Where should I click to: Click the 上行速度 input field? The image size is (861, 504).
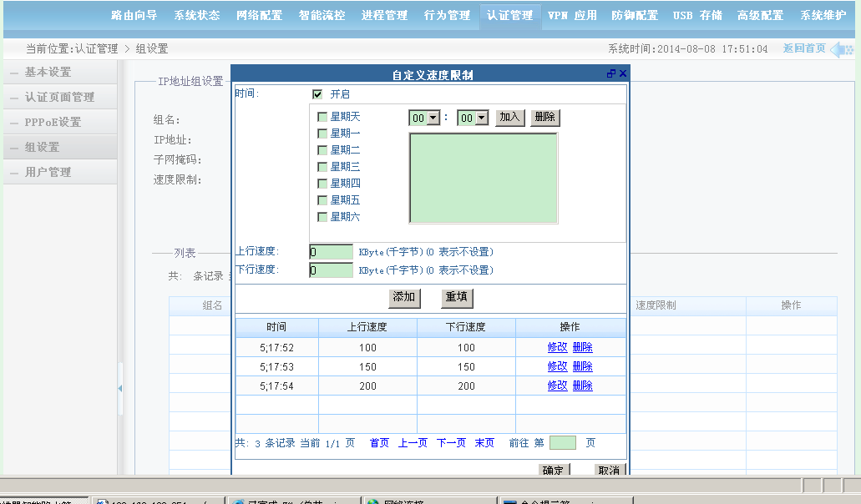(x=332, y=252)
